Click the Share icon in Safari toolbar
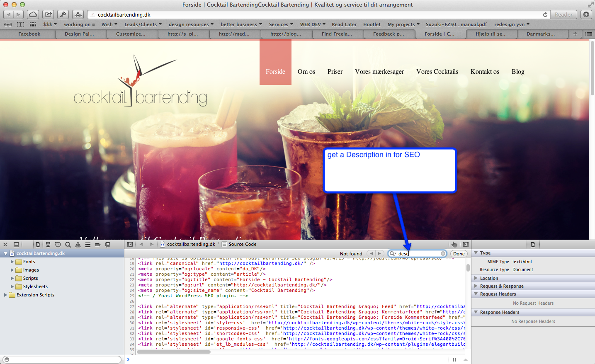This screenshot has height=364, width=595. (48, 15)
